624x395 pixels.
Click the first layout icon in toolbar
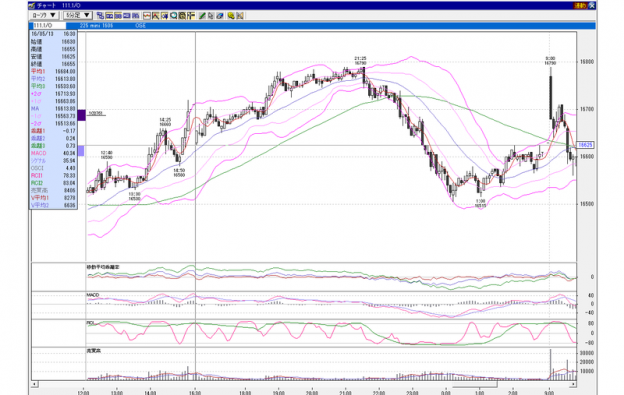point(100,16)
